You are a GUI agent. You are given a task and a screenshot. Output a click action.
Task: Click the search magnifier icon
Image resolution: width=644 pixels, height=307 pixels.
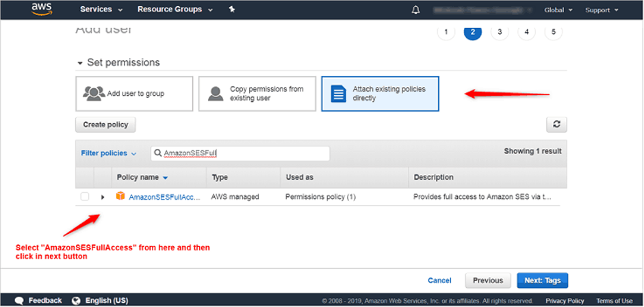157,153
